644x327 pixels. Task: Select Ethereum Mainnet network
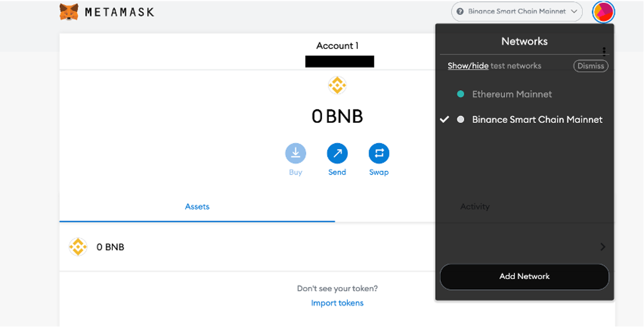pyautogui.click(x=511, y=94)
